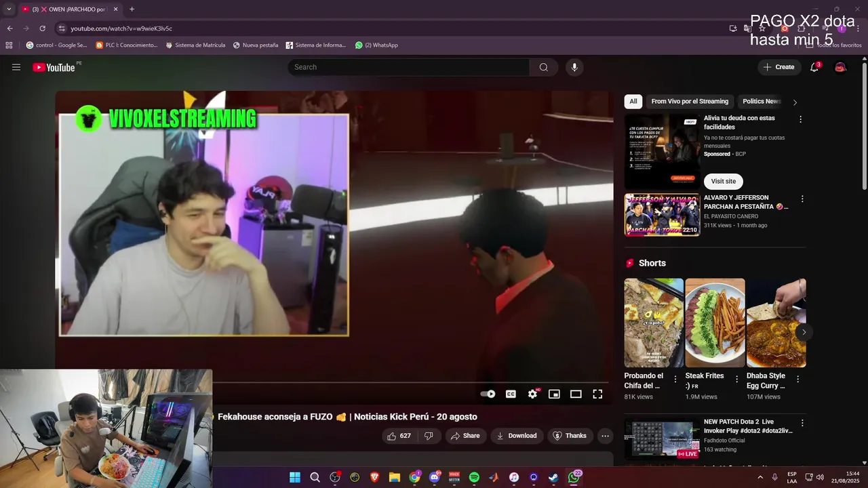Viewport: 868px width, 488px height.
Task: Open ALVARO Y JEFFERSON video thumbnail
Action: click(662, 215)
